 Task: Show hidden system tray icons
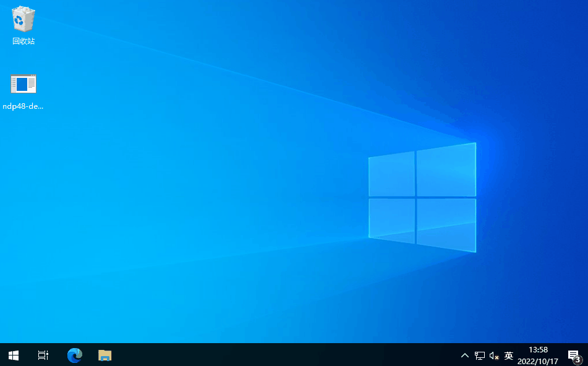click(x=464, y=355)
